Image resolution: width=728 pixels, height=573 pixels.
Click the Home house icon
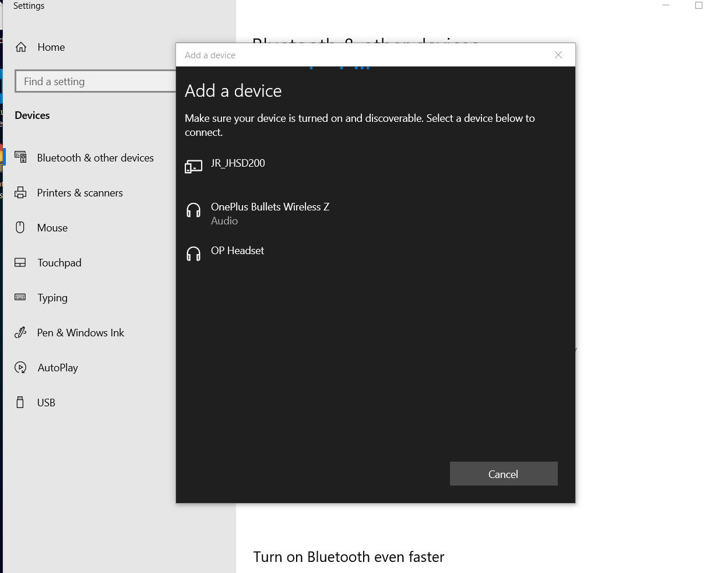pyautogui.click(x=22, y=47)
